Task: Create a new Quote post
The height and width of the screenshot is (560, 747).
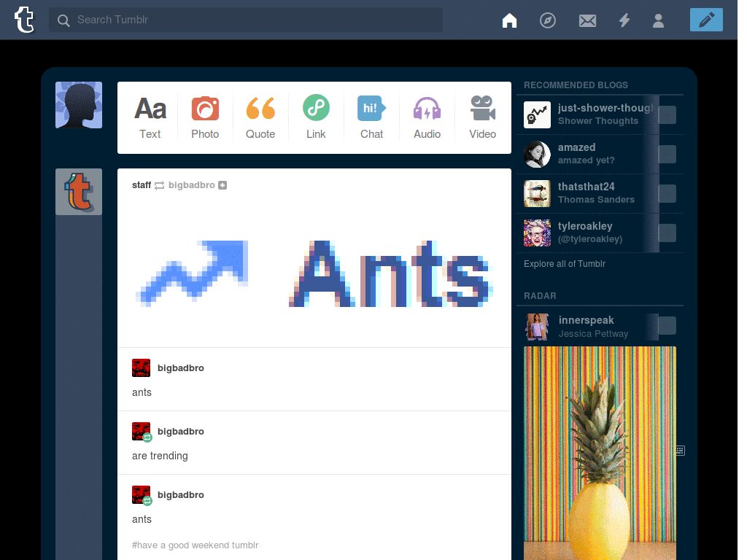Action: point(260,117)
